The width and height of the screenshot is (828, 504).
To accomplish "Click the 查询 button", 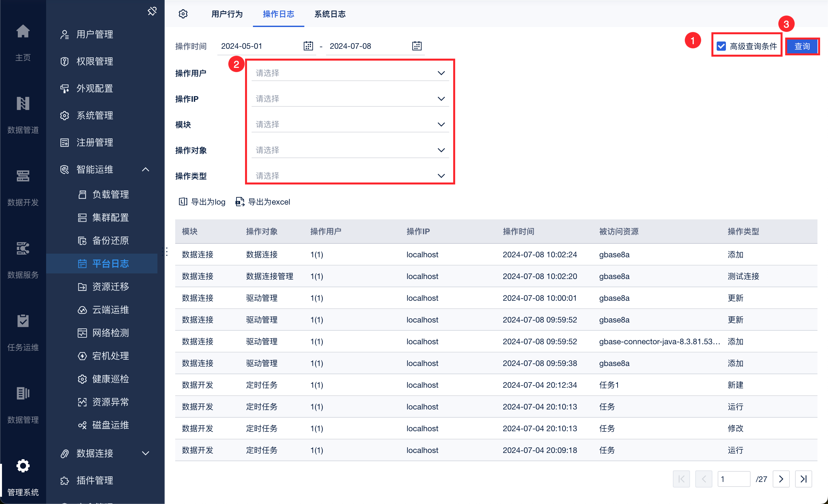I will 802,46.
